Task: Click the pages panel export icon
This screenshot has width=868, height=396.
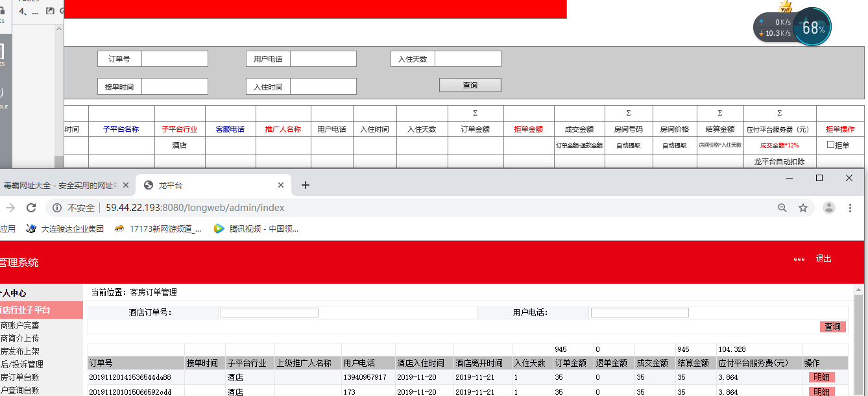Action: [51, 10]
